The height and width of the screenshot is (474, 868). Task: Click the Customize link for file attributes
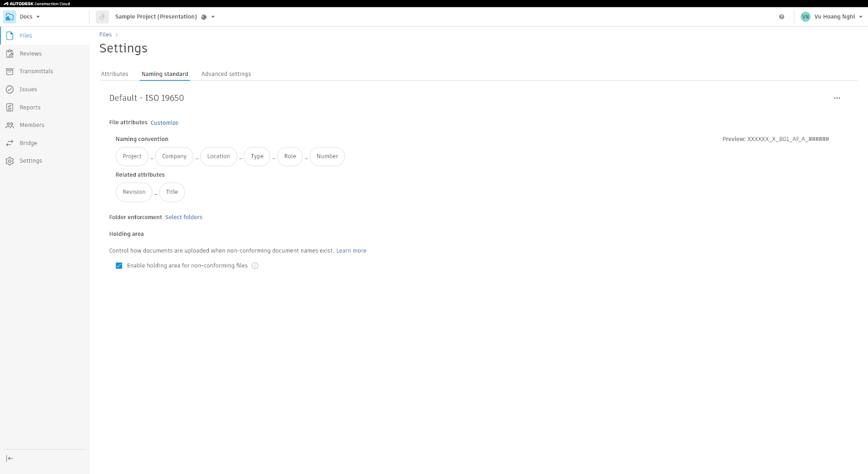pos(164,123)
